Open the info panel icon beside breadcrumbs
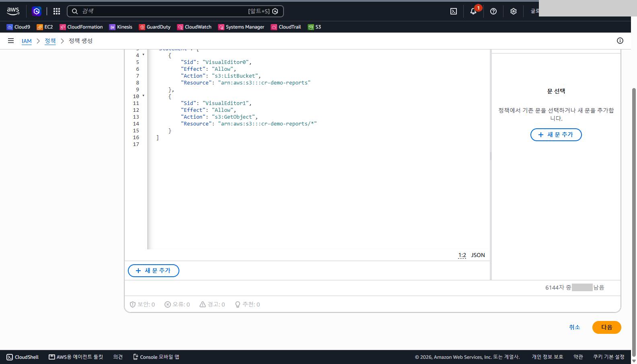The image size is (637, 364). tap(620, 41)
